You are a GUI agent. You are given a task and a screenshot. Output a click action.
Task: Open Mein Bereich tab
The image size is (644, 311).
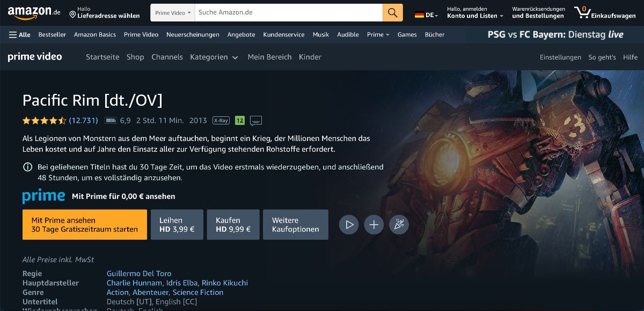pos(269,57)
